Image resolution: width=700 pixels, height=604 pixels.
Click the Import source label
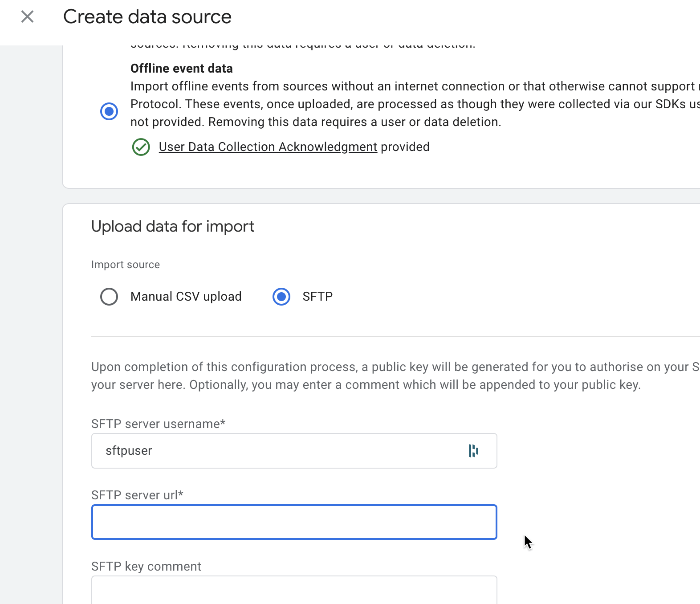126,265
